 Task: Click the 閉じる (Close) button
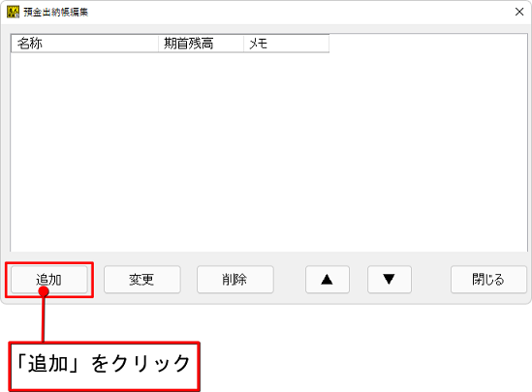[x=488, y=280]
